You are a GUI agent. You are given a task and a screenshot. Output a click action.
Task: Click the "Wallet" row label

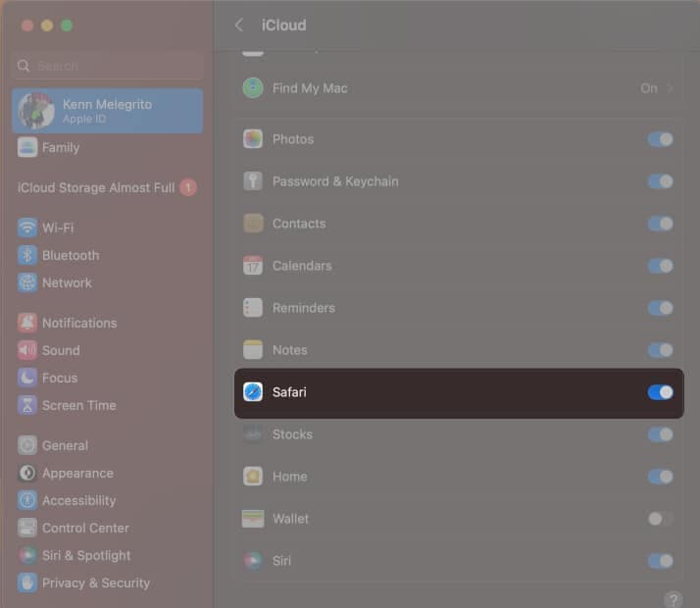[290, 519]
